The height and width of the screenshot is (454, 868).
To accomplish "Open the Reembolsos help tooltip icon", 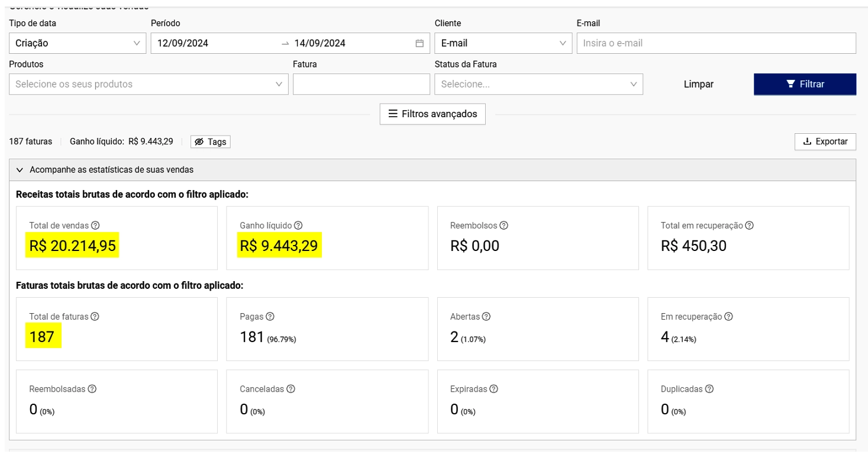I will 504,226.
